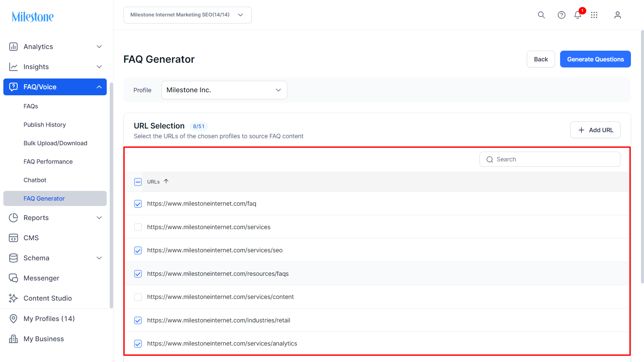Click the https://www.milestoneinternet.com/resources/faqs text
This screenshot has width=644, height=362.
coord(218,274)
